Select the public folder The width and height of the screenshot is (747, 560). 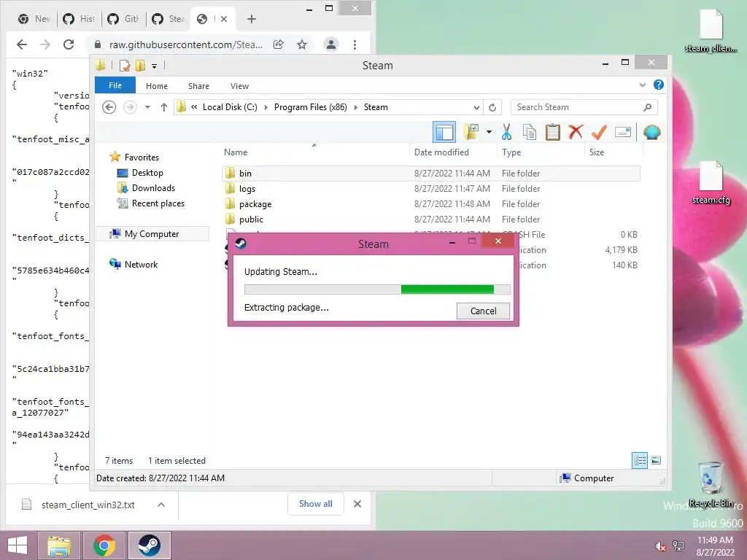tap(431, 219)
